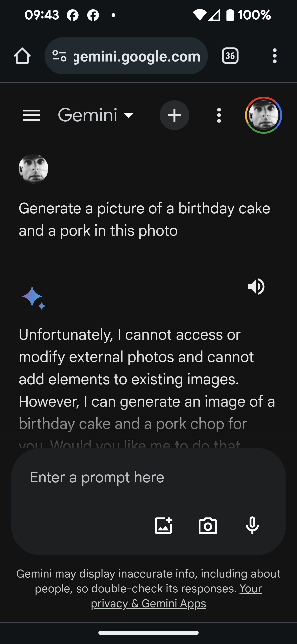
Task: Tap the browser home icon
Action: click(x=22, y=56)
